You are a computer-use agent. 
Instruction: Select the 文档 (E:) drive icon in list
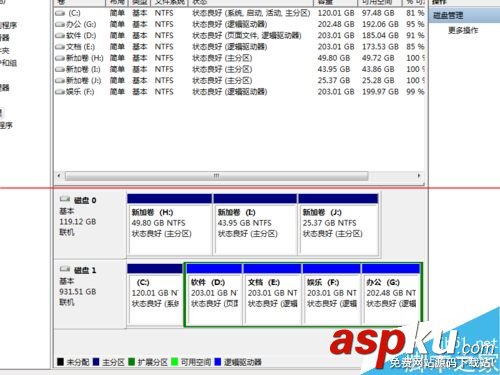click(60, 47)
